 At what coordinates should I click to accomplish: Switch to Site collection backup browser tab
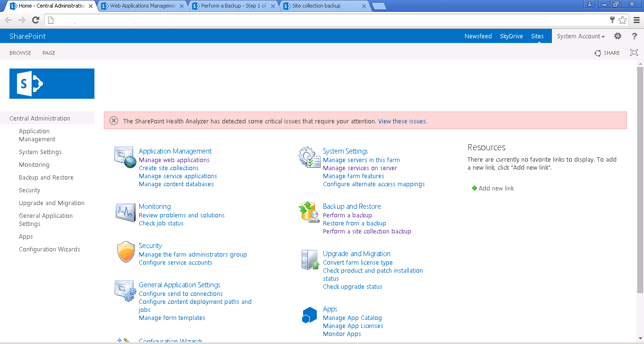tap(324, 6)
